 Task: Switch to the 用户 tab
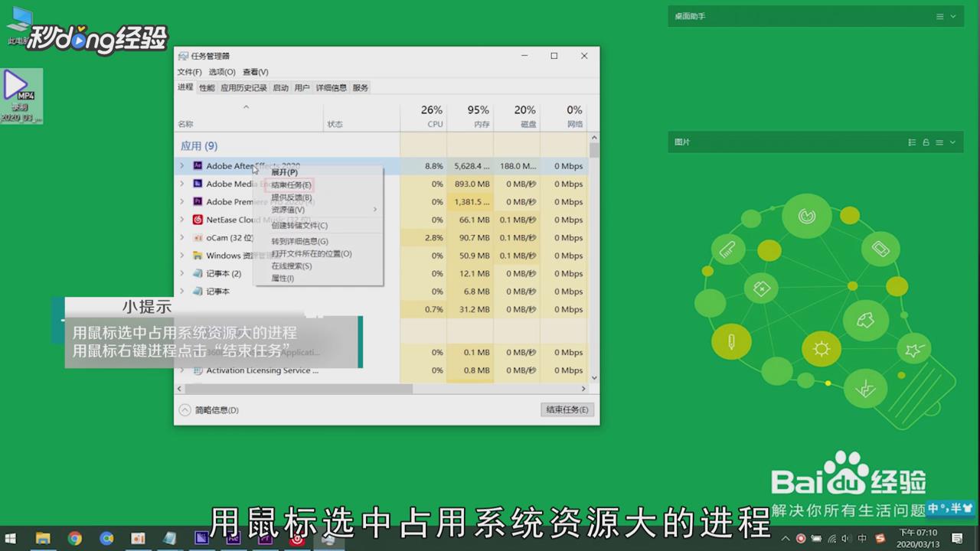point(302,88)
